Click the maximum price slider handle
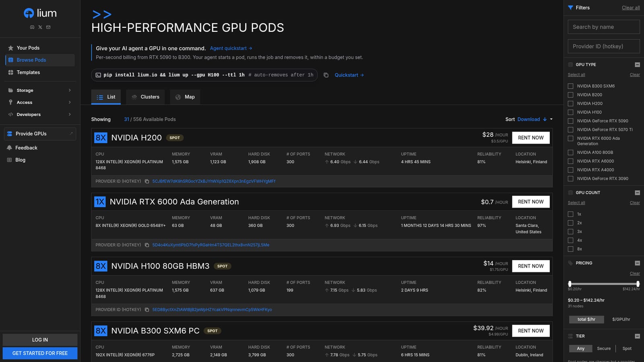 638,284
